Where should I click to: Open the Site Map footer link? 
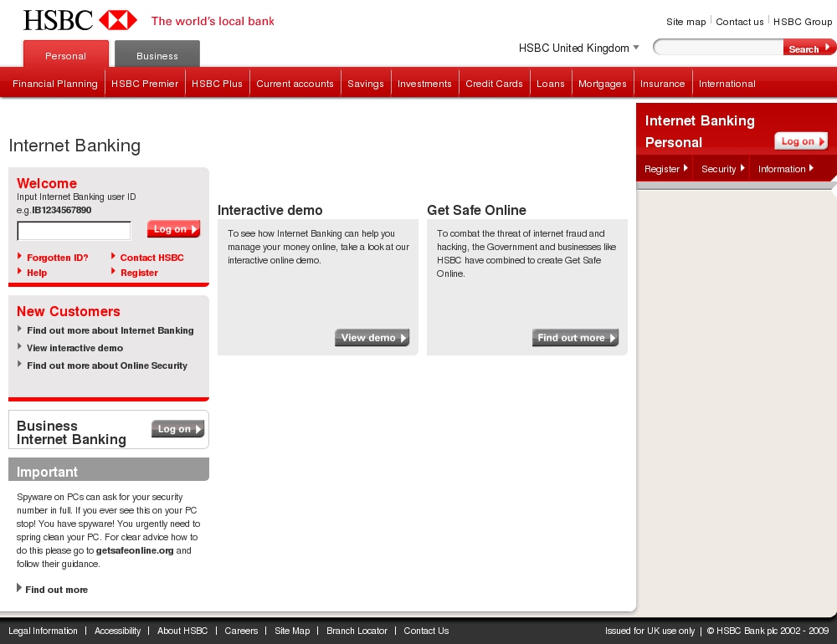click(x=292, y=631)
